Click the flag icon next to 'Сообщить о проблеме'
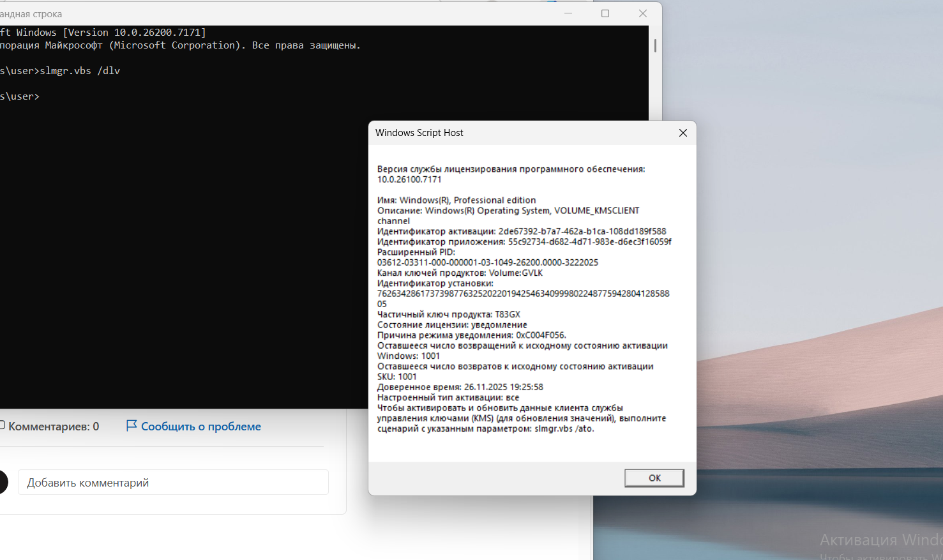943x560 pixels. coord(132,426)
